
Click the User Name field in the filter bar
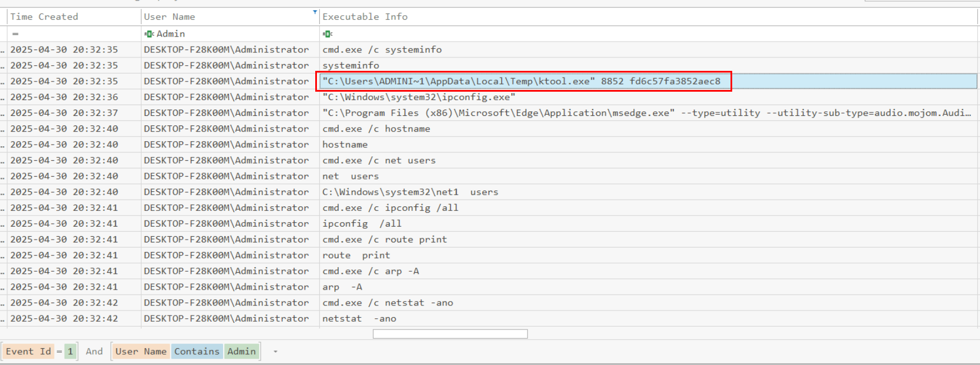tap(141, 352)
